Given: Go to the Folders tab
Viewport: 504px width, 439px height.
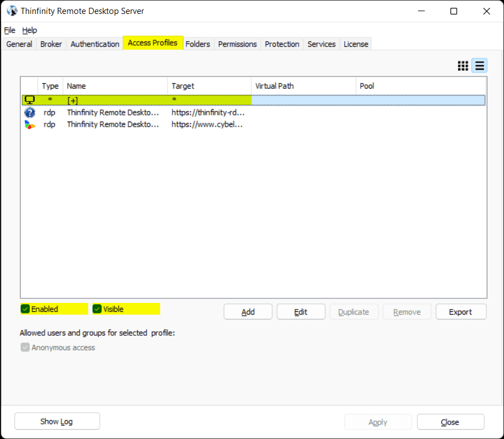Looking at the screenshot, I should tap(198, 44).
